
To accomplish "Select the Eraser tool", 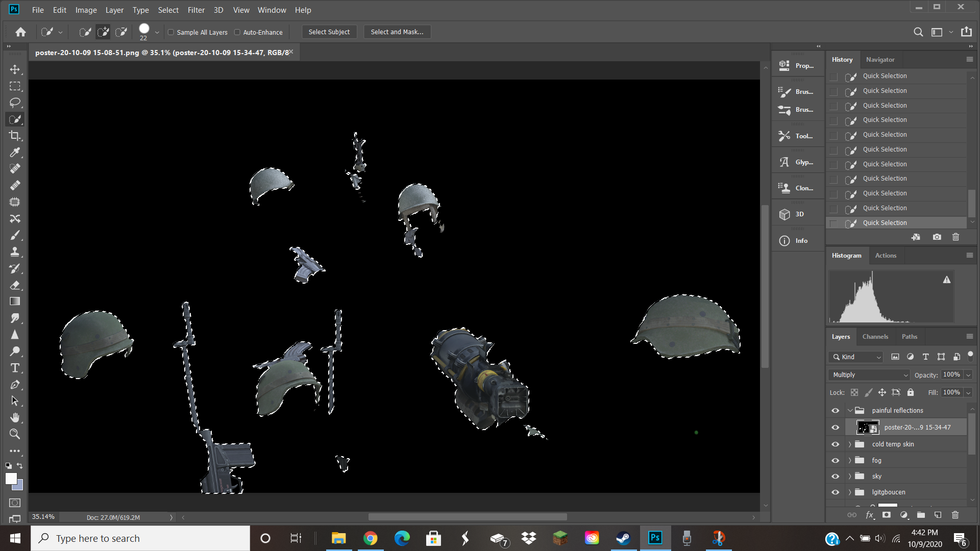I will click(x=15, y=285).
